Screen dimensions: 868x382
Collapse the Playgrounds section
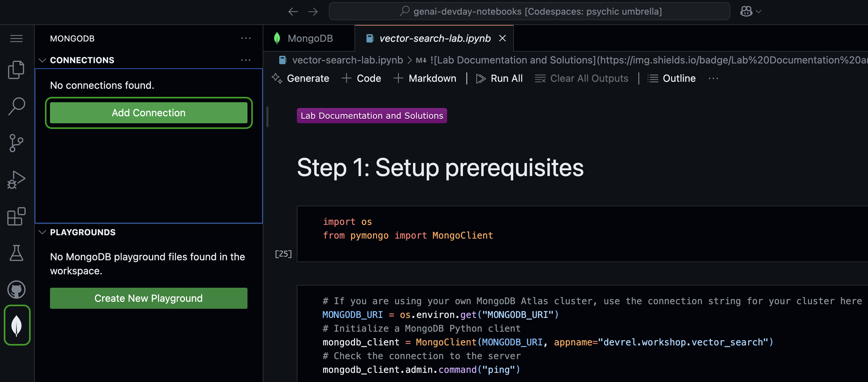point(42,232)
